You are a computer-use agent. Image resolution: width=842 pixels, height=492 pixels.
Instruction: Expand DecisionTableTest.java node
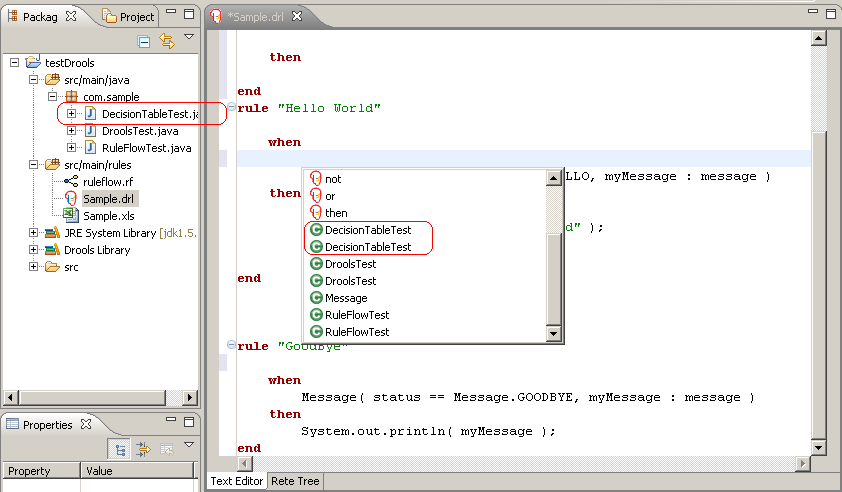coord(71,113)
